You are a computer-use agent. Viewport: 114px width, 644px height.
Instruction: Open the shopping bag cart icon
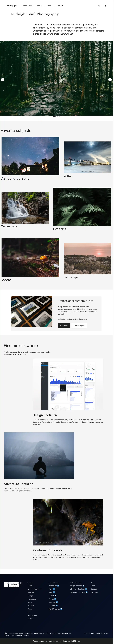(x=105, y=6)
